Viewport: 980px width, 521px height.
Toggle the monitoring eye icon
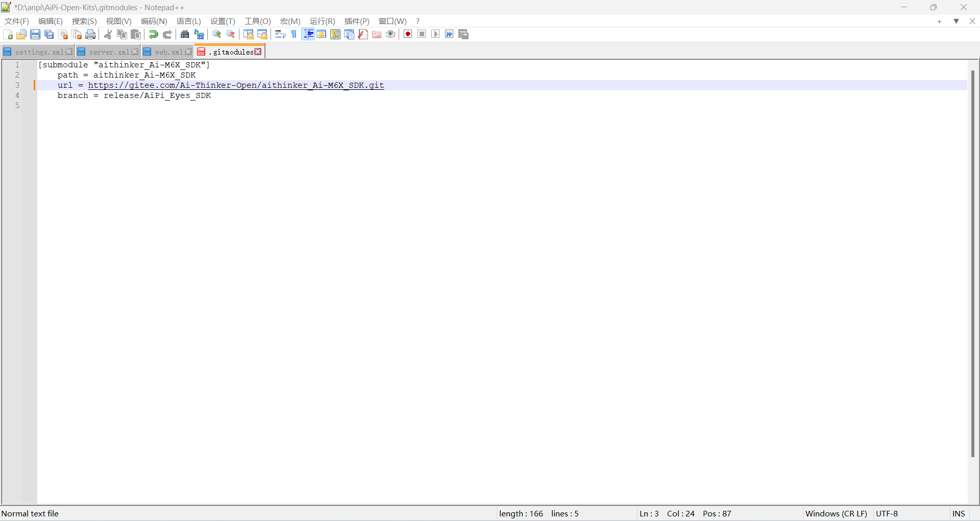pos(390,34)
